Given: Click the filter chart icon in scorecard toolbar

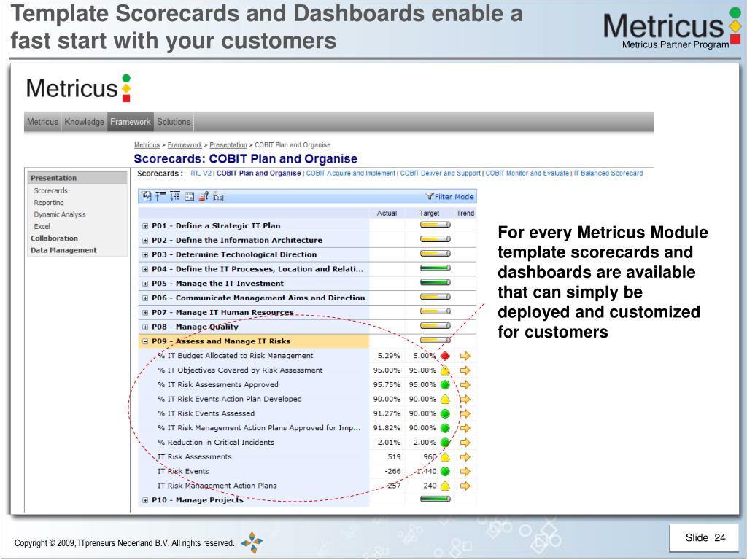Looking at the screenshot, I should coord(146,196).
